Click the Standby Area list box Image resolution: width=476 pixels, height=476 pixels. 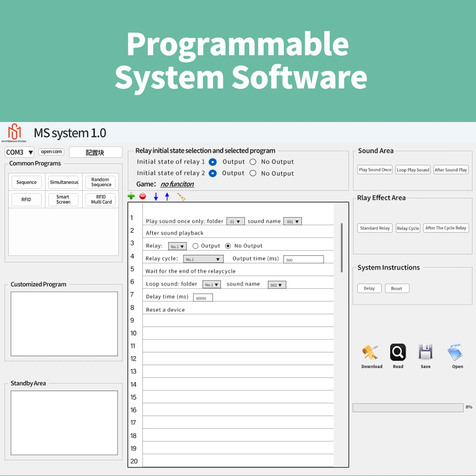pyautogui.click(x=64, y=423)
